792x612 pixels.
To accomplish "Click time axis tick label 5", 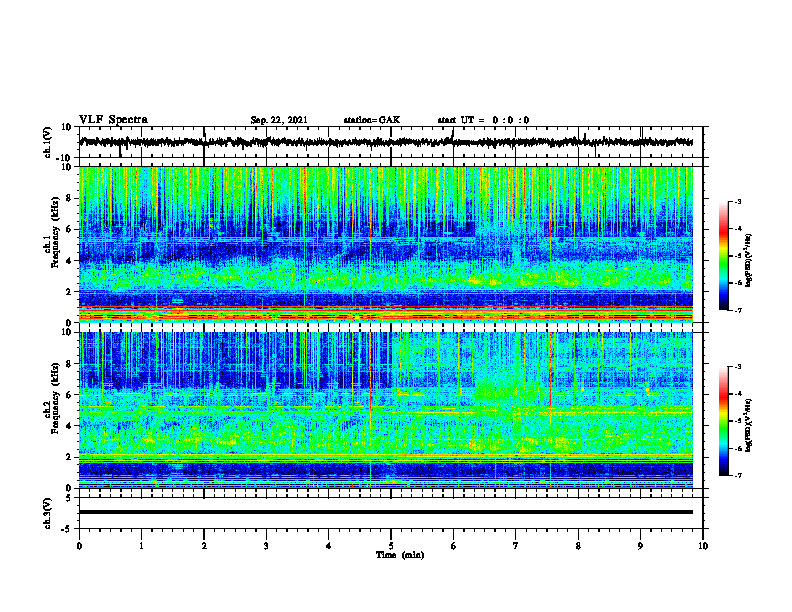I will pos(391,546).
